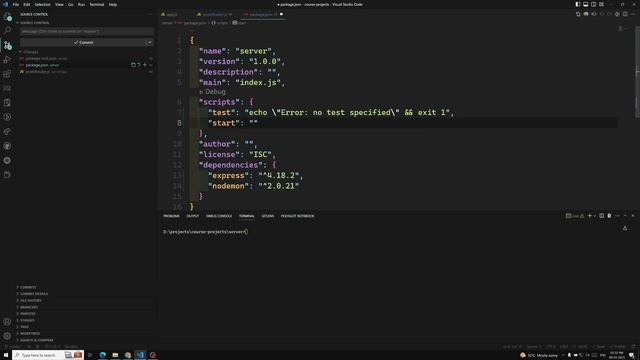Click the split editor icon in editor toolbar
This screenshot has height=360, width=640.
[625, 14]
